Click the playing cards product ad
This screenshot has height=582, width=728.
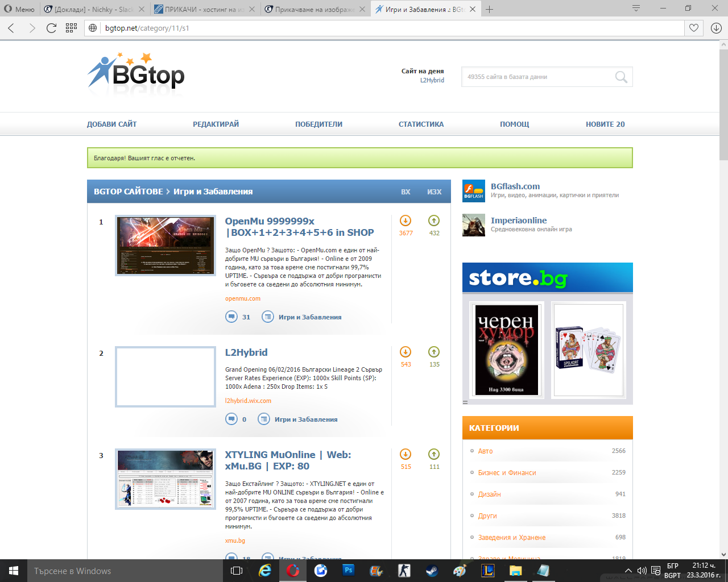point(589,350)
